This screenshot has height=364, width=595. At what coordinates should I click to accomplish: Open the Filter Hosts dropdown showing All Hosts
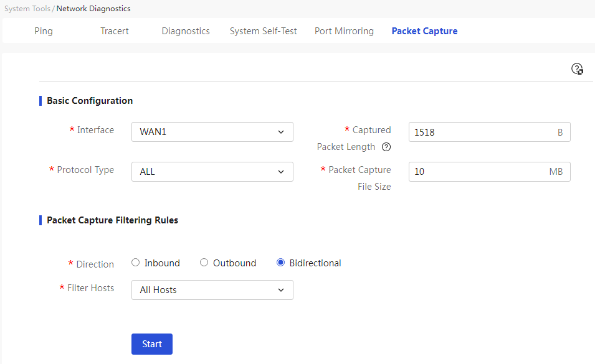212,290
